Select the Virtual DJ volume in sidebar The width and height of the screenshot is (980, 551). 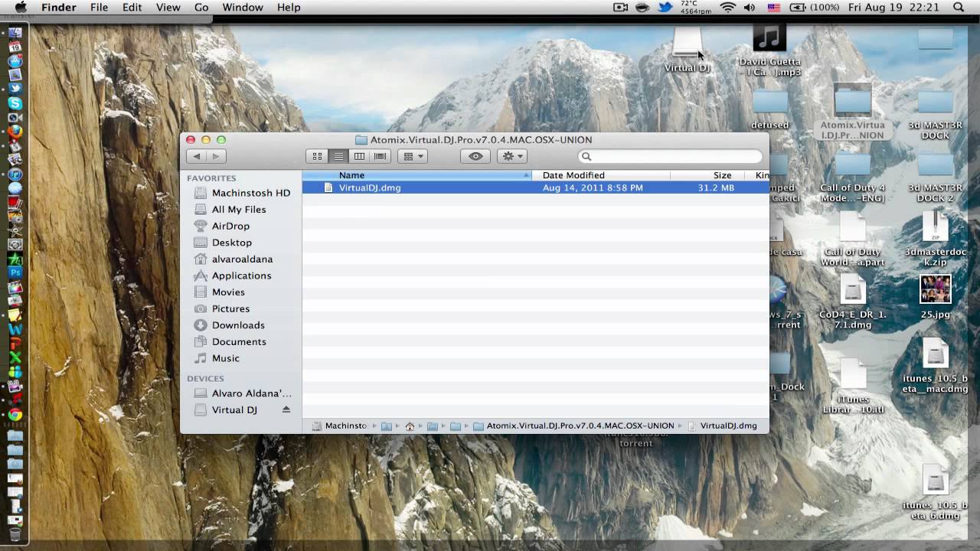pos(226,409)
